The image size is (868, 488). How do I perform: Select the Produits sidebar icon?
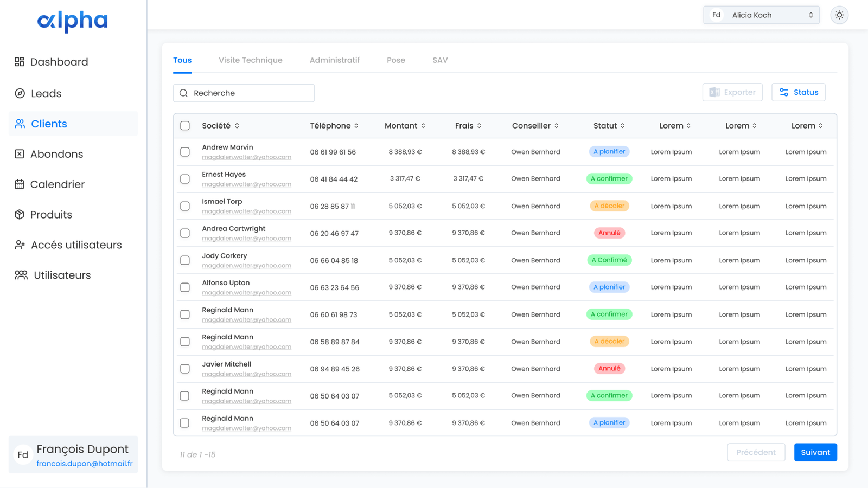pyautogui.click(x=20, y=214)
